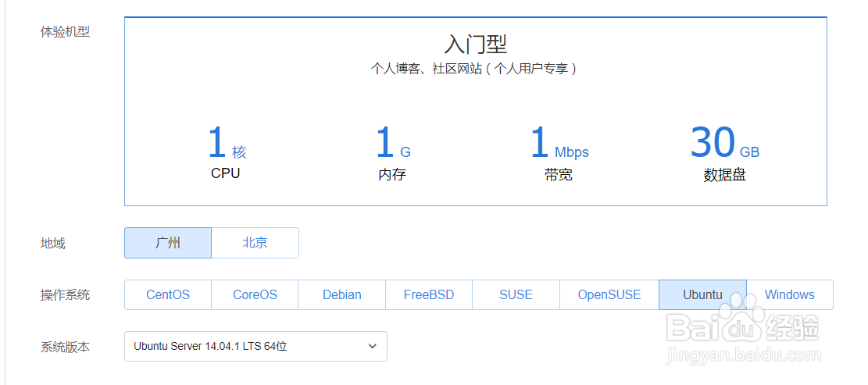Viewport: 868px width, 385px height.
Task: Select the 广州 region option
Action: (168, 243)
